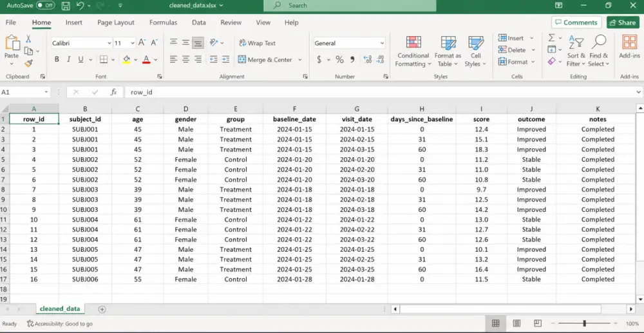Click the Undo arrow icon
This screenshot has height=333, width=644.
(x=80, y=6)
